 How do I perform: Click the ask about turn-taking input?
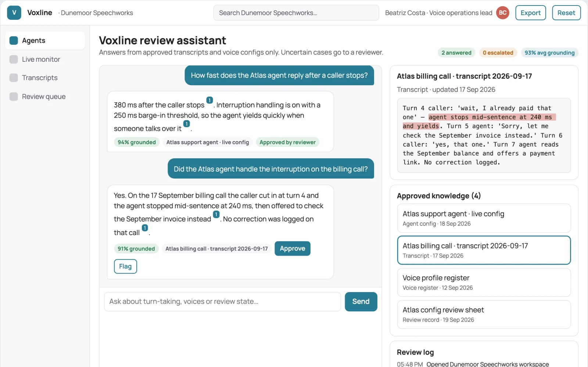[x=223, y=302]
